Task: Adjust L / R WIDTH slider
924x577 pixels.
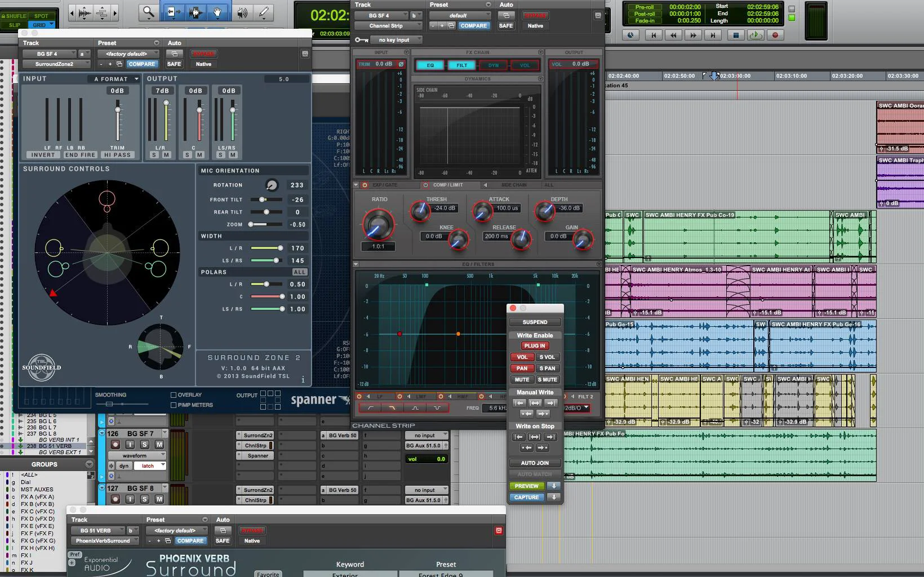Action: pyautogui.click(x=267, y=248)
